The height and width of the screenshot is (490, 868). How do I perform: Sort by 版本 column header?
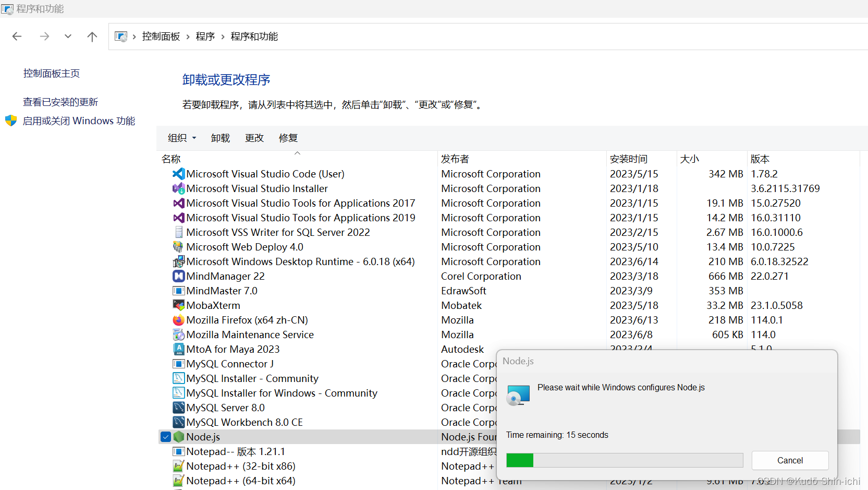[x=803, y=159]
